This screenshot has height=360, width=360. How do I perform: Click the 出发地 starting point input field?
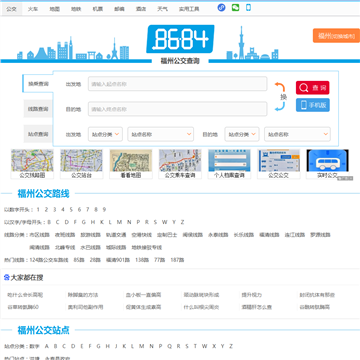click(x=178, y=84)
